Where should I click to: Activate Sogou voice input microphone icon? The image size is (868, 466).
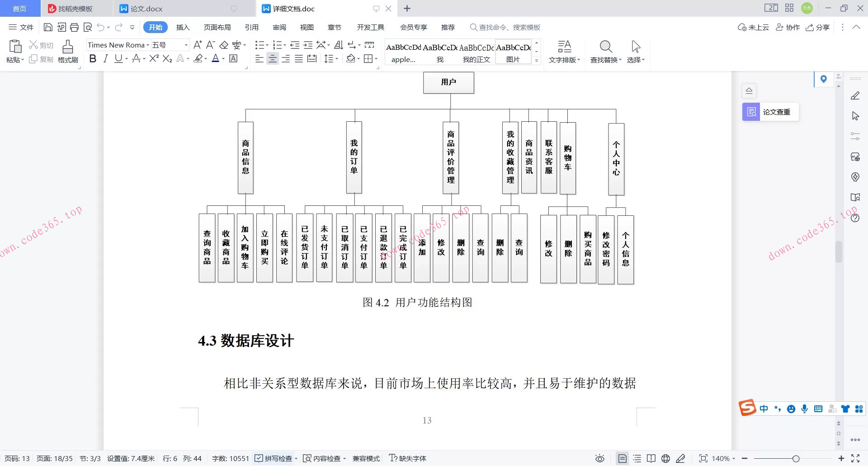[x=804, y=409]
